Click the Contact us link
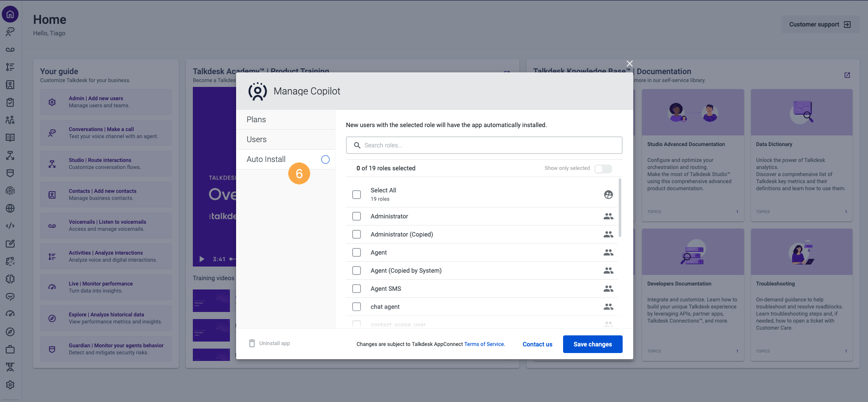The width and height of the screenshot is (868, 402). point(537,344)
